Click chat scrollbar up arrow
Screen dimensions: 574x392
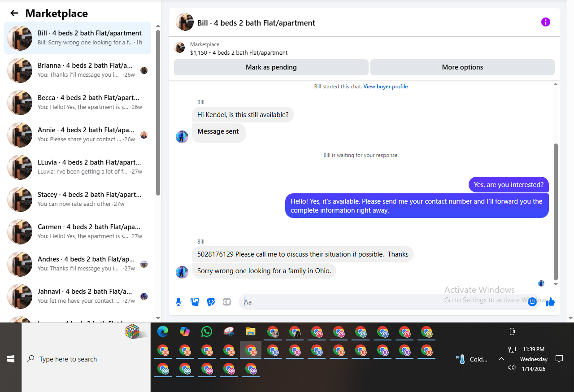556,84
